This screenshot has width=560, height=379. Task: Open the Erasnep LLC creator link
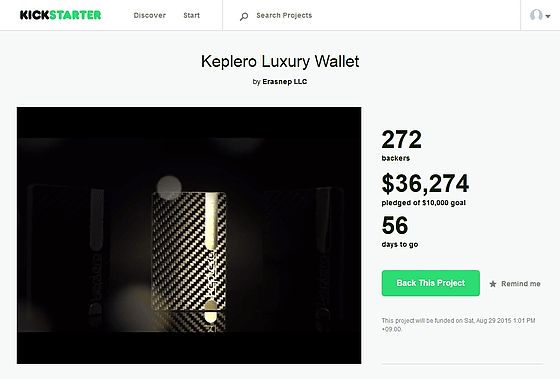[285, 81]
